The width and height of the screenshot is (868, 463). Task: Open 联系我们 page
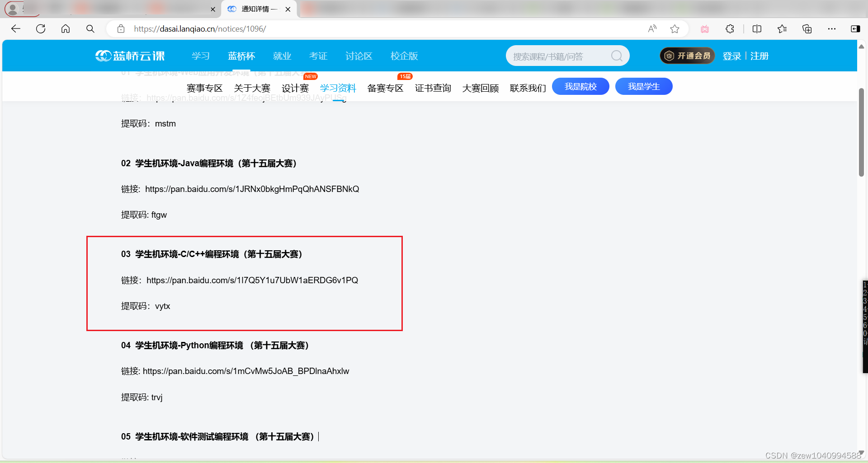(528, 88)
